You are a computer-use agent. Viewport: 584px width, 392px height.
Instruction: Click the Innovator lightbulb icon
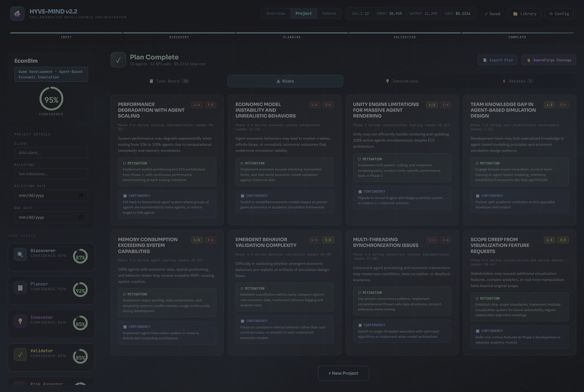tap(20, 321)
